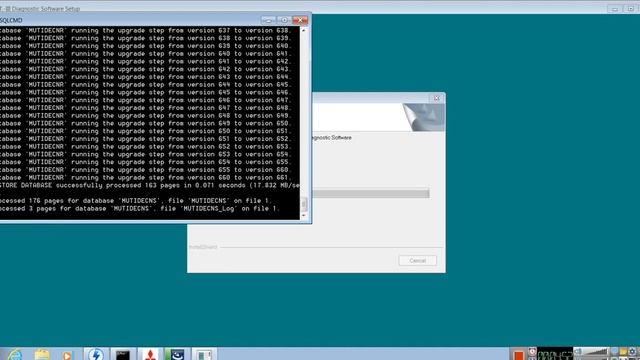
Task: Click SQLCMD console scrollbar up arrow
Action: (x=304, y=31)
